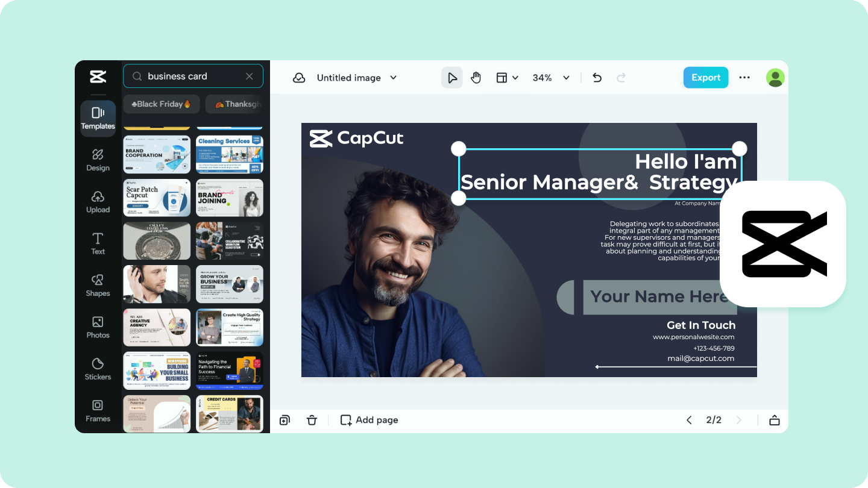
Task: Open the Design panel
Action: pyautogui.click(x=98, y=160)
